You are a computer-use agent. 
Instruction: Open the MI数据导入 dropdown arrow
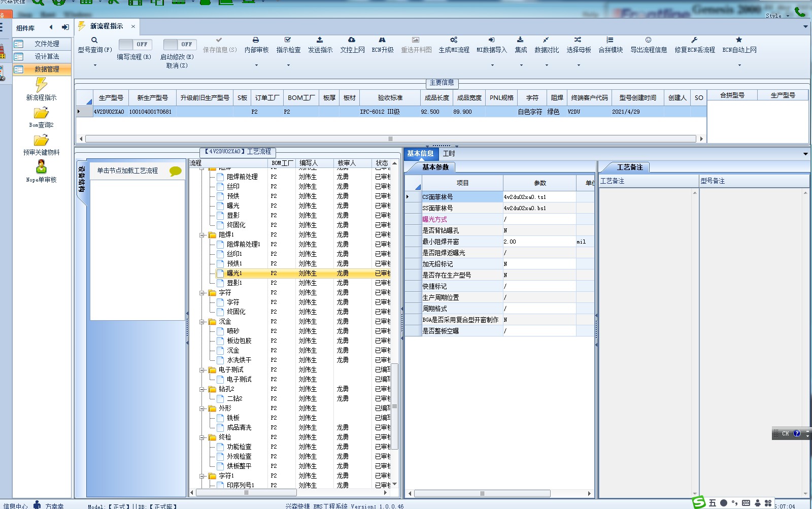pos(492,65)
